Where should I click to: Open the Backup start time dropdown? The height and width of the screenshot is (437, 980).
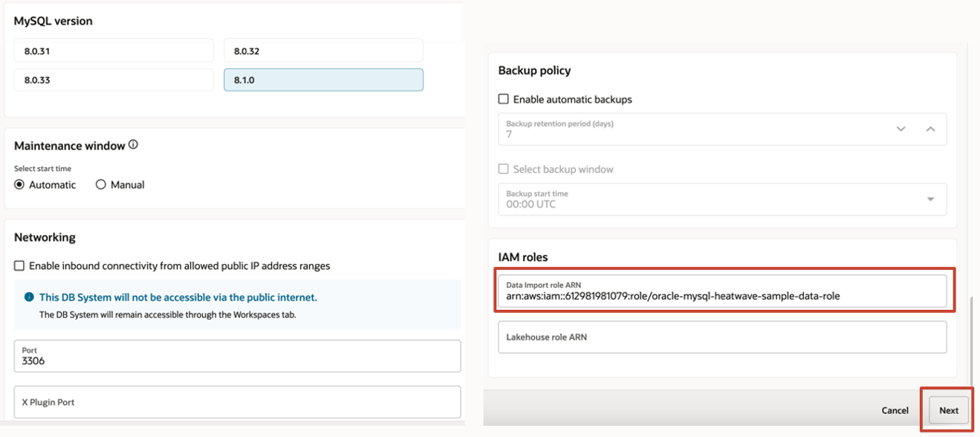point(930,199)
